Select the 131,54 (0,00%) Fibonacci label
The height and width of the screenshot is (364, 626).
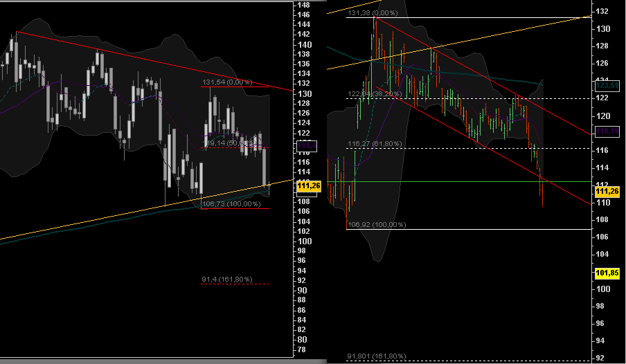(227, 82)
